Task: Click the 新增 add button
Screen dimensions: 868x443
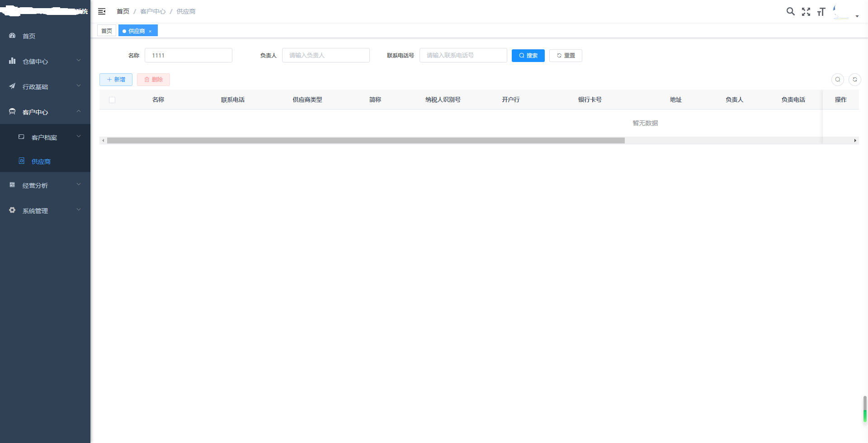Action: click(x=116, y=80)
